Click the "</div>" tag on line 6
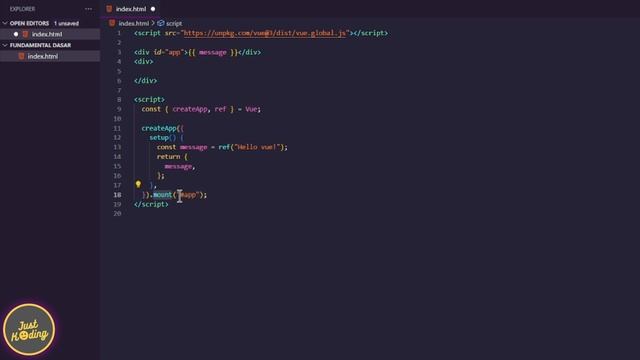This screenshot has width=640, height=360. click(x=145, y=81)
